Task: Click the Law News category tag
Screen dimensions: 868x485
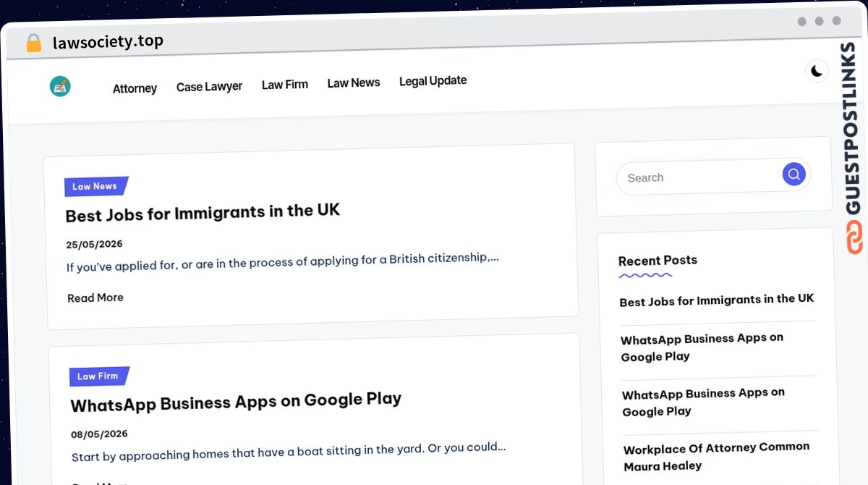Action: tap(96, 186)
